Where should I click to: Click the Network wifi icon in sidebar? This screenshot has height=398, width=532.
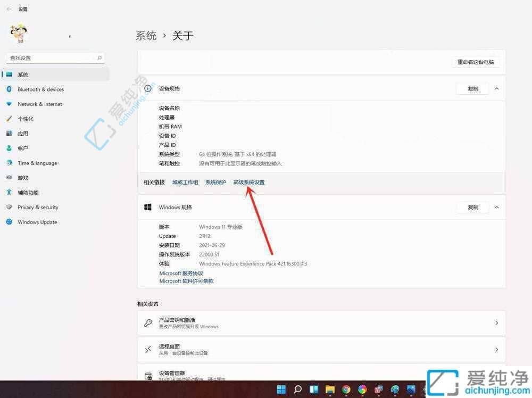click(x=9, y=104)
